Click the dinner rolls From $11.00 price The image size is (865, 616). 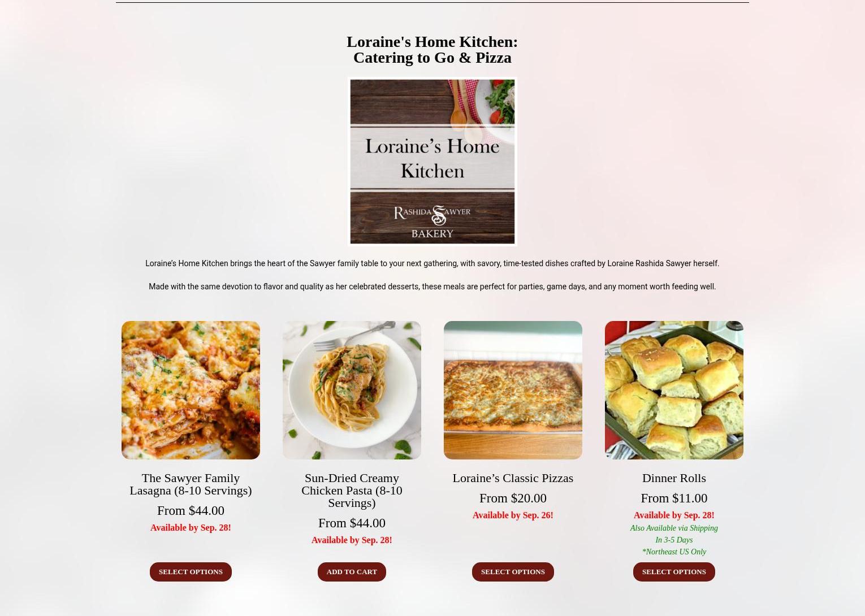(x=674, y=498)
